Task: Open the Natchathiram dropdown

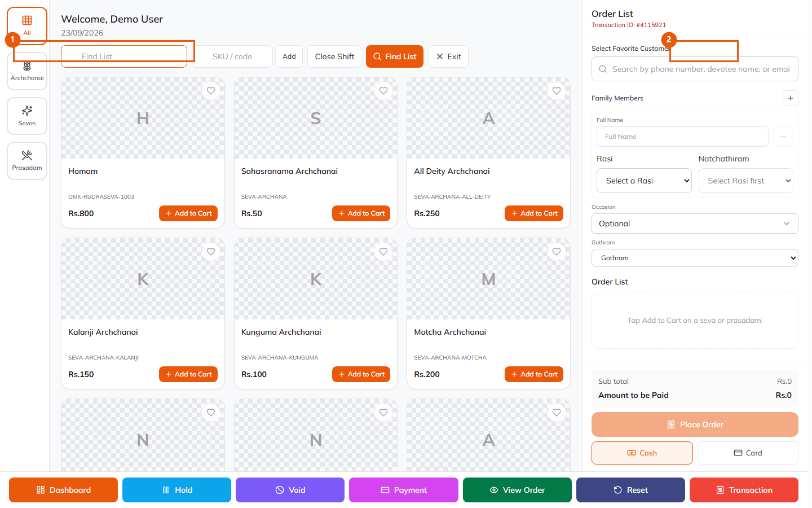Action: 746,181
